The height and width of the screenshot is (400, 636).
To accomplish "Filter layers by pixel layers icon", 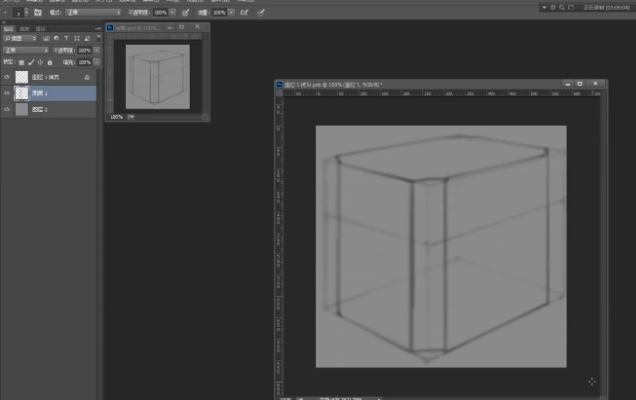I will pyautogui.click(x=46, y=39).
